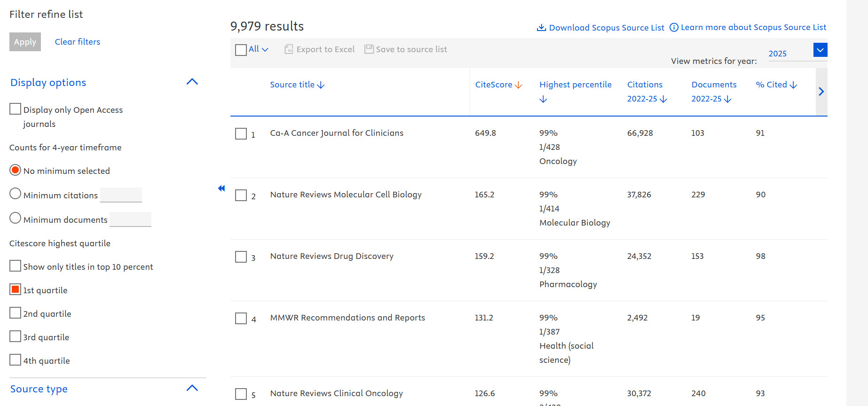Viewport: 868px width, 406px height.
Task: Check the 4th quartile checkbox
Action: [x=15, y=360]
